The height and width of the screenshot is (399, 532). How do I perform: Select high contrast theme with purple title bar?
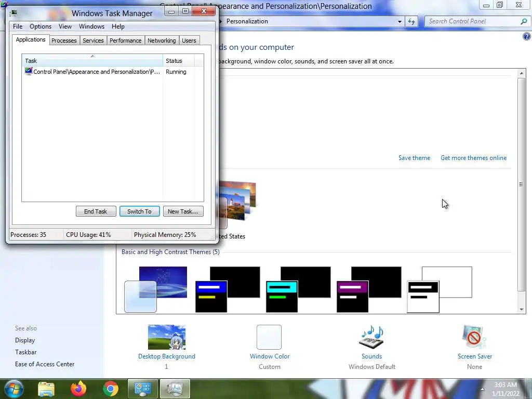(x=369, y=289)
